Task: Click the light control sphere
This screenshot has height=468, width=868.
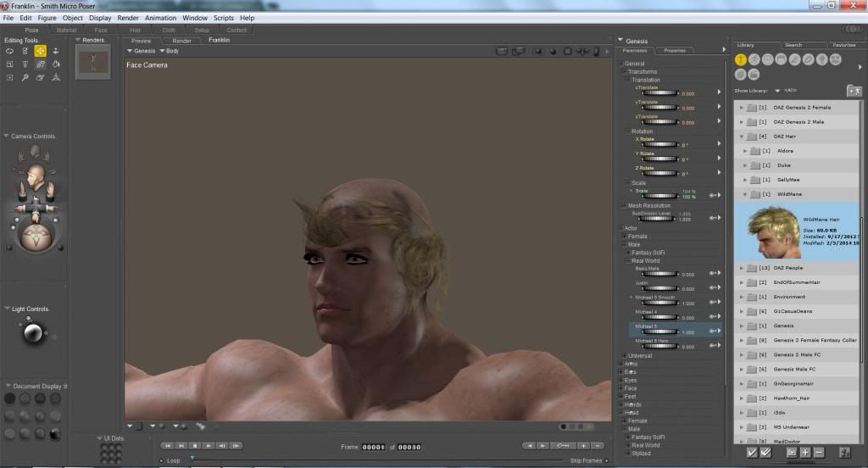Action: 33,332
